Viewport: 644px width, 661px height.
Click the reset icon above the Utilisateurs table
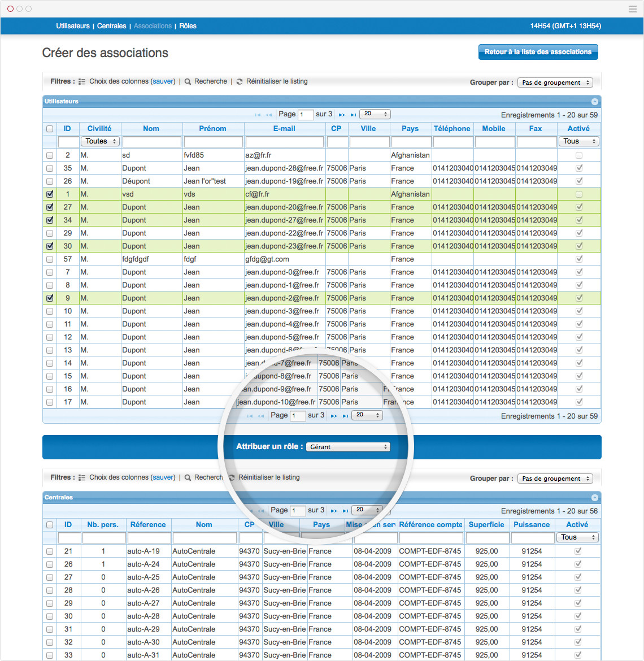pyautogui.click(x=240, y=82)
